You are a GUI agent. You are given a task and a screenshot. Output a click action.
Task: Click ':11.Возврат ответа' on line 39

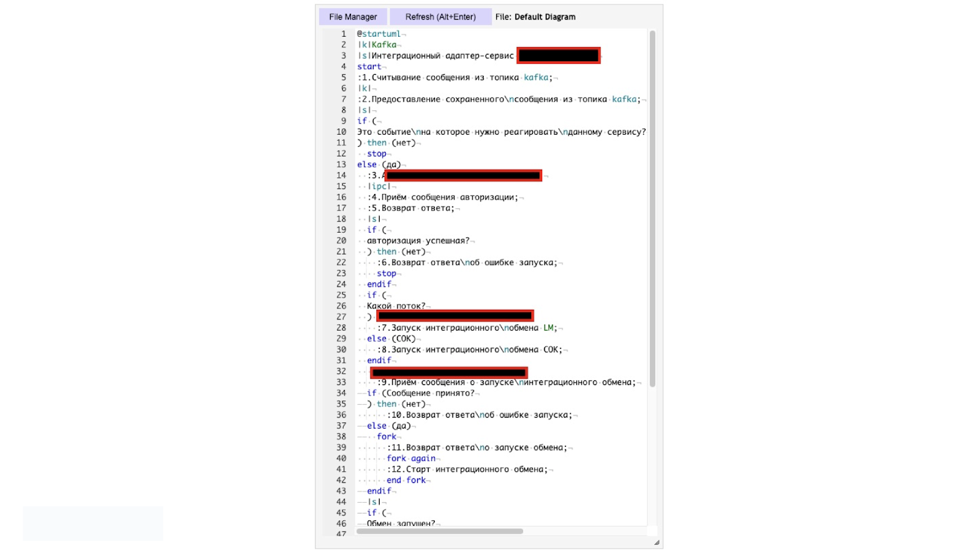tap(431, 448)
